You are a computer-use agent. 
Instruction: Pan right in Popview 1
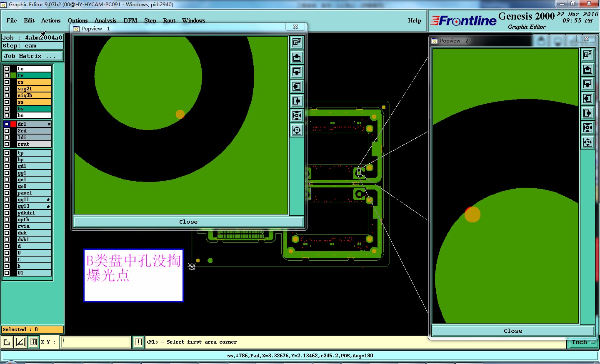coord(297,101)
